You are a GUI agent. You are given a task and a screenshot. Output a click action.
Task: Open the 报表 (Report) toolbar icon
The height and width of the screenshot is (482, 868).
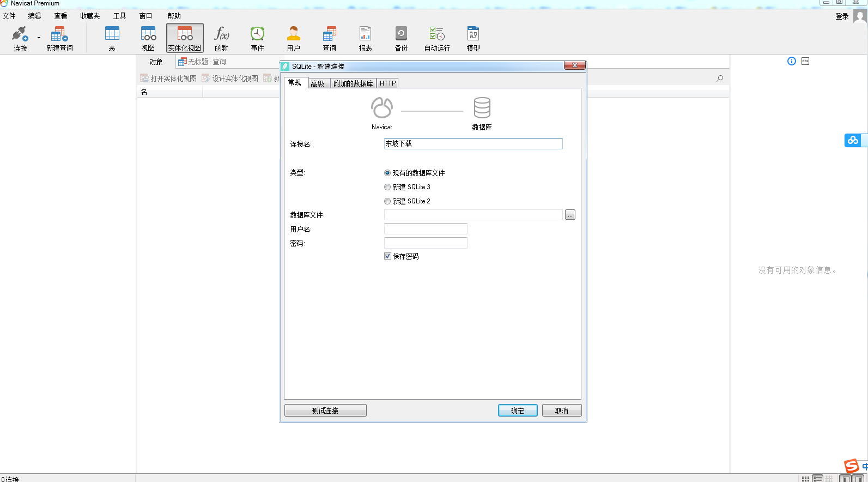pos(366,39)
